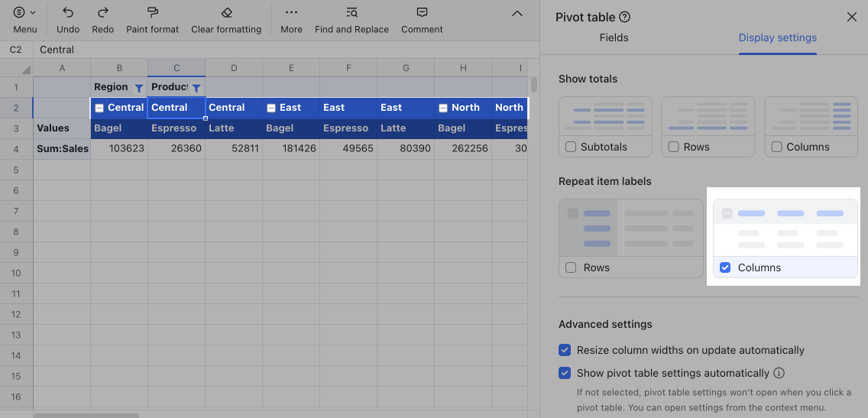The width and height of the screenshot is (868, 418).
Task: Open the Menu dropdown
Action: [24, 13]
